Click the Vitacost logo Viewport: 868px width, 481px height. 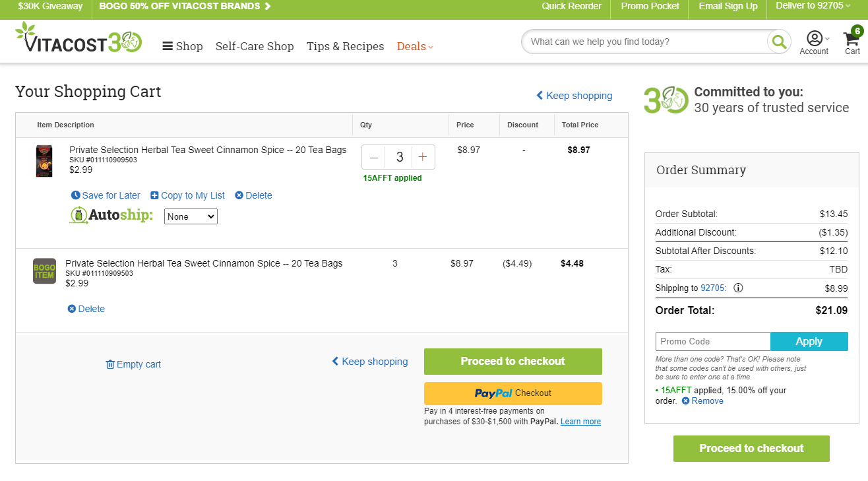(78, 38)
